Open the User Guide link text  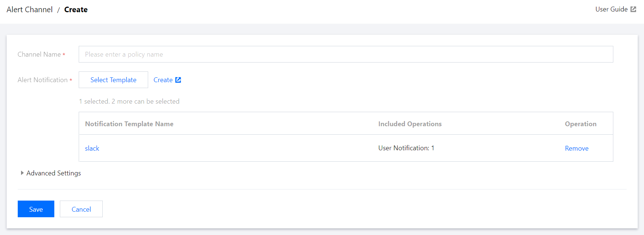(611, 9)
